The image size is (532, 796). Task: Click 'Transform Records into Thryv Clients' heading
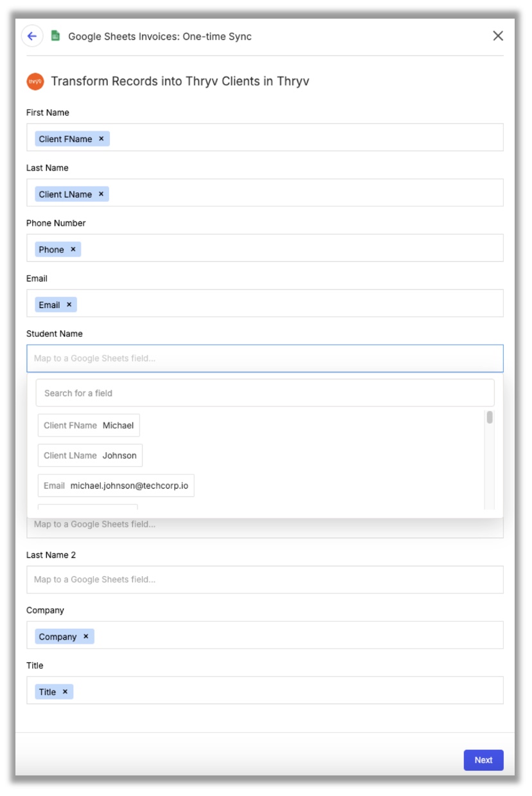click(x=181, y=82)
